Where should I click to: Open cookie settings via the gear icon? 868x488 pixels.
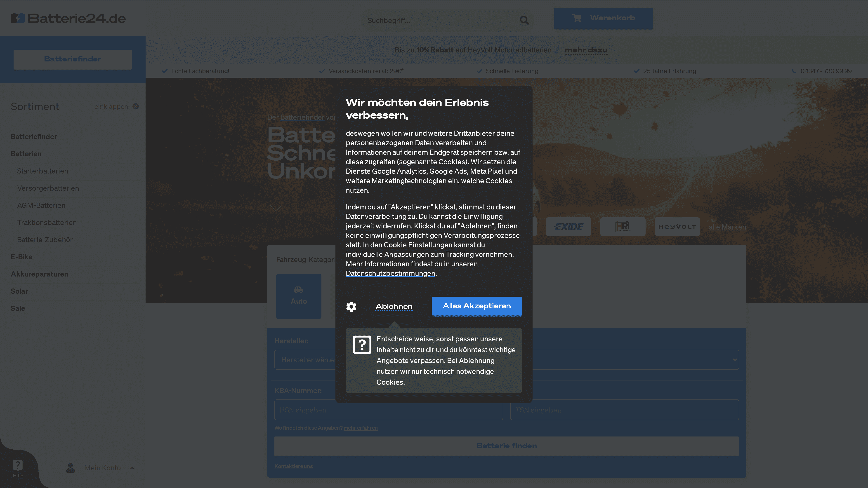[351, 307]
